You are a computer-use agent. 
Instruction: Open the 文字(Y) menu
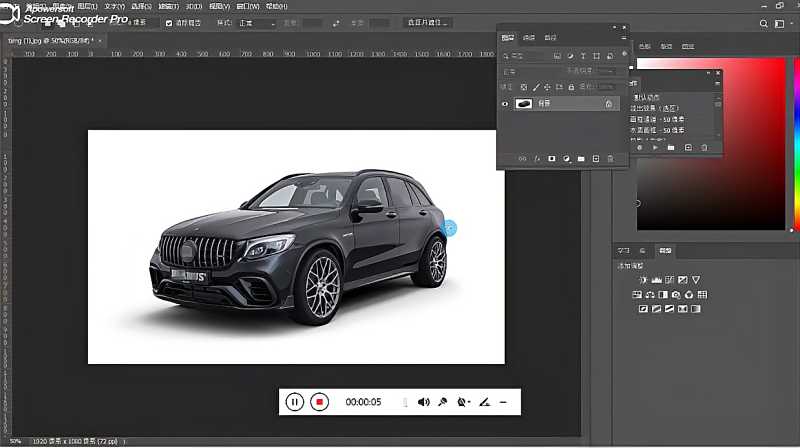pos(114,7)
